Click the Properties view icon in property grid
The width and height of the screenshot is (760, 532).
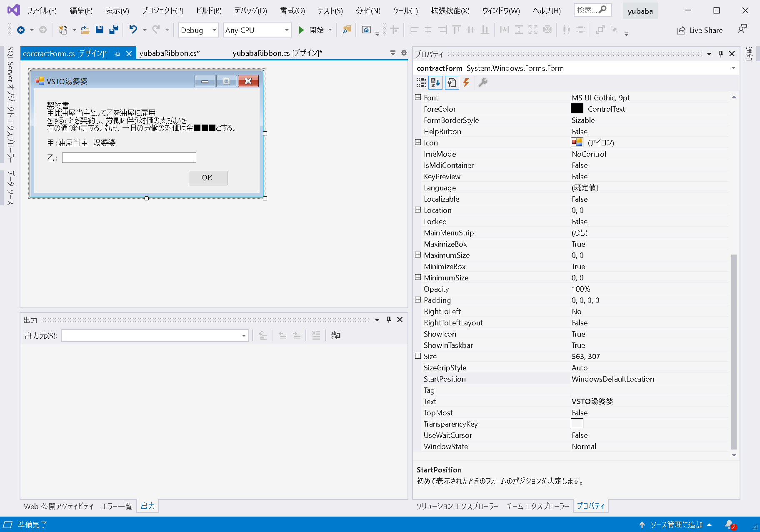click(452, 82)
